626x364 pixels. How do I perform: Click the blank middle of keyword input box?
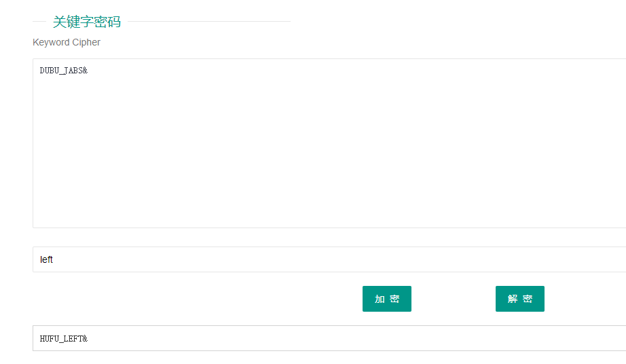(x=329, y=259)
